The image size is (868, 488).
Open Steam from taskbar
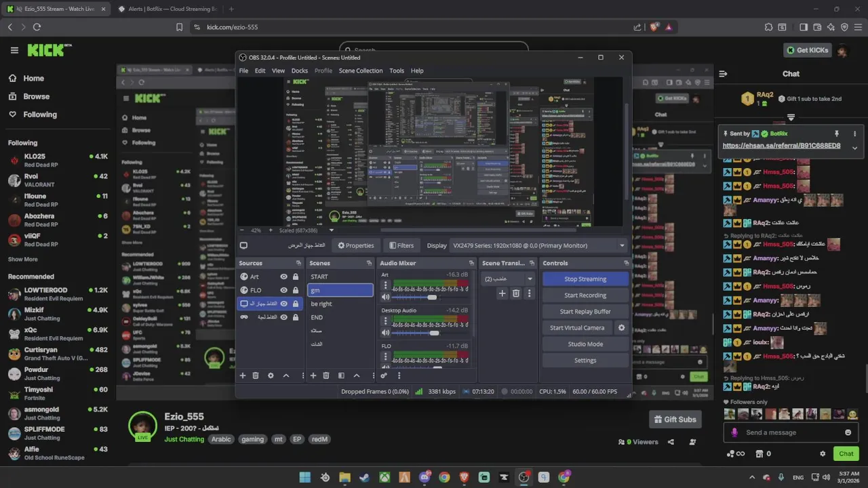(x=364, y=477)
